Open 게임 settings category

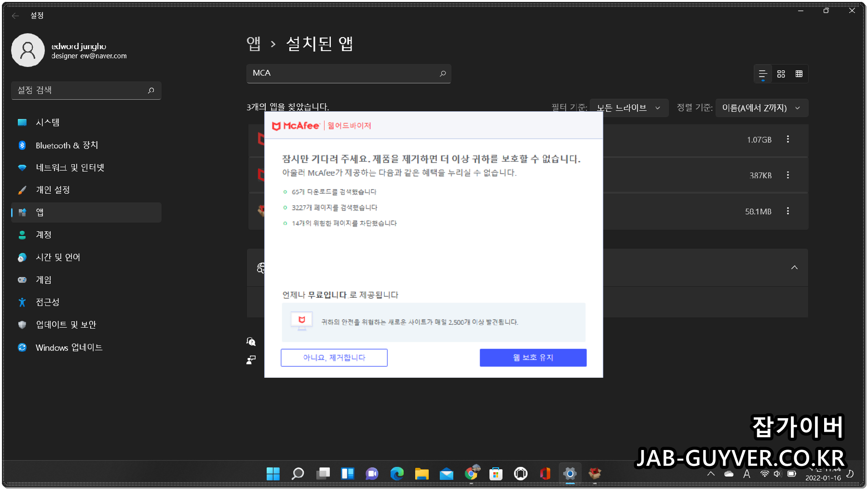pyautogui.click(x=86, y=280)
